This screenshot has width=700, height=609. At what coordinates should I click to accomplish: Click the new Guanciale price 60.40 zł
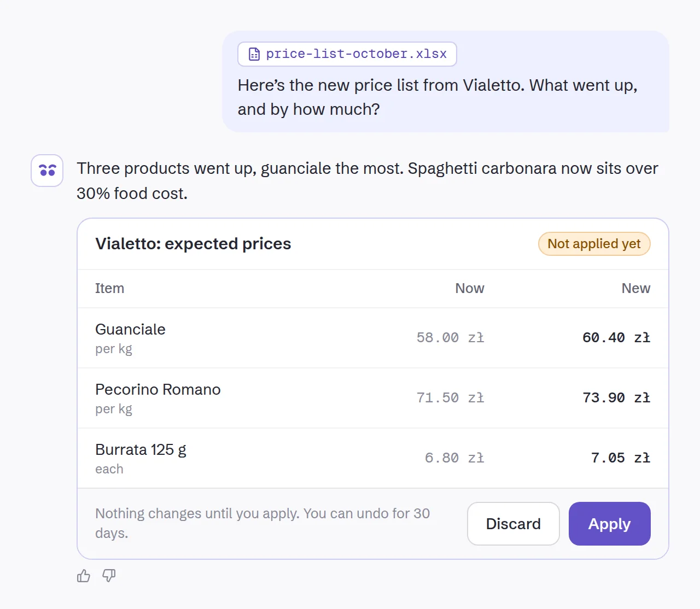616,338
